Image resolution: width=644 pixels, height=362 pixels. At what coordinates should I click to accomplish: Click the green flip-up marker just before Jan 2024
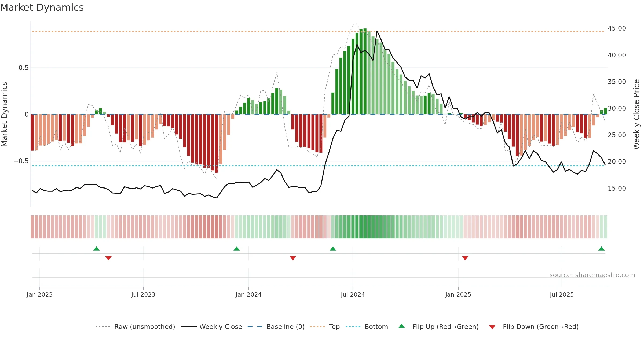point(237,249)
